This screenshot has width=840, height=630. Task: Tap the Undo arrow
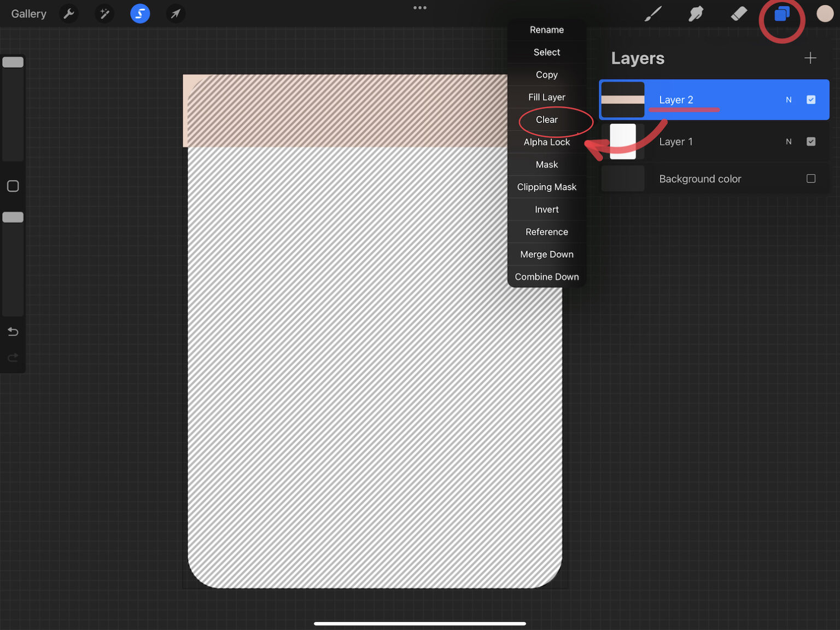pyautogui.click(x=13, y=331)
